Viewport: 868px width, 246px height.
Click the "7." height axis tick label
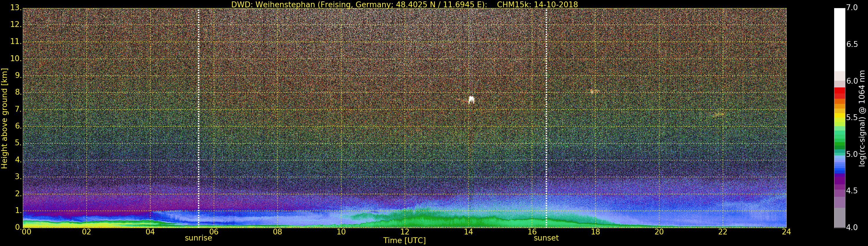(18, 109)
